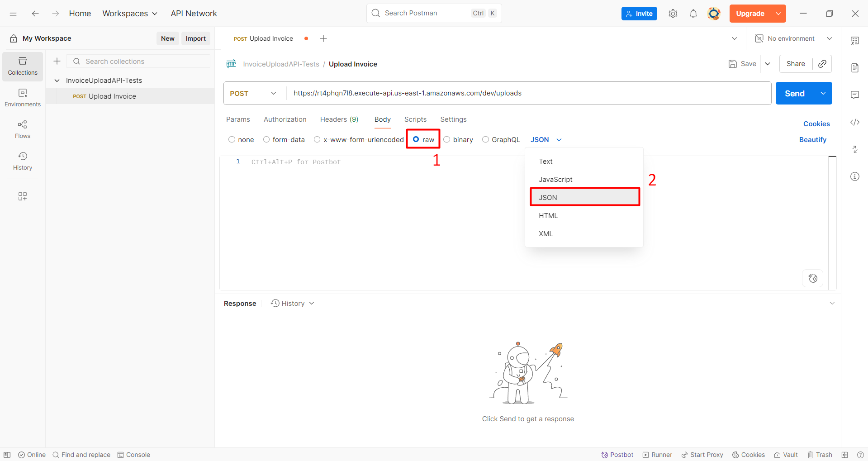Launch Postbot from the status bar
The width and height of the screenshot is (868, 461).
coord(617,455)
